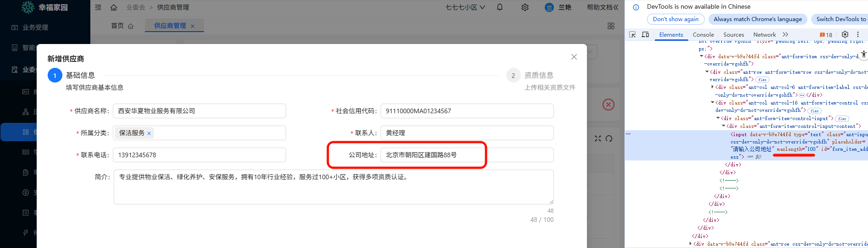868x248 pixels.
Task: Click step 1 基础信息
Action: (80, 75)
